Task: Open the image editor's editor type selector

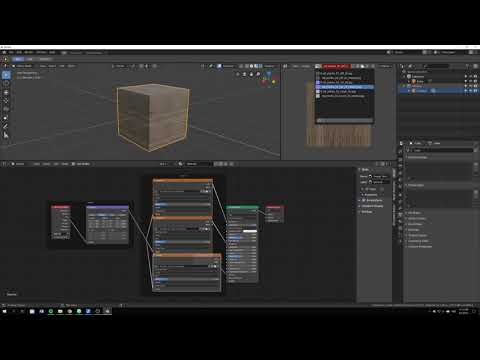Action: click(286, 66)
